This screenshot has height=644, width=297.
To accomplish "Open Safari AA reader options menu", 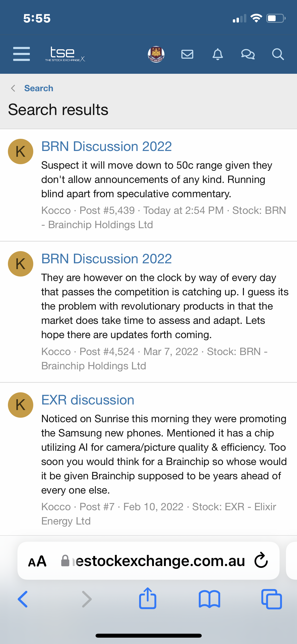I will [37, 561].
